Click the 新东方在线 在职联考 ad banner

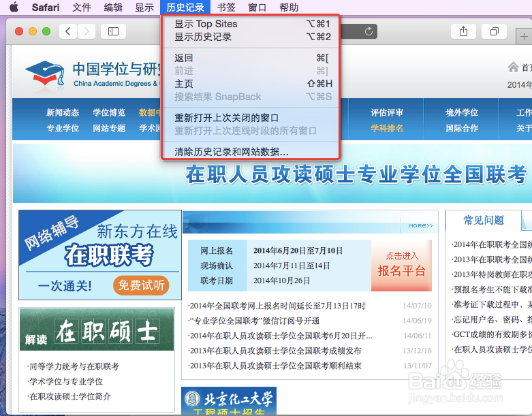tap(100, 255)
